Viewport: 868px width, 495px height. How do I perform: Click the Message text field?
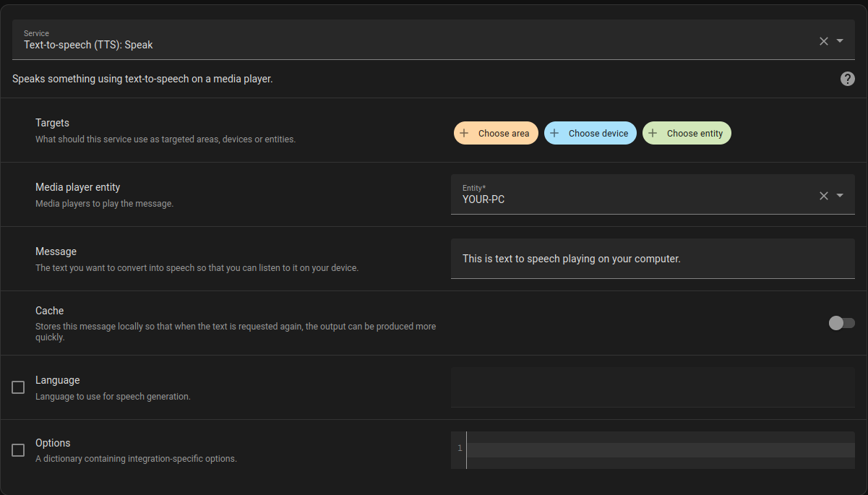pos(650,258)
